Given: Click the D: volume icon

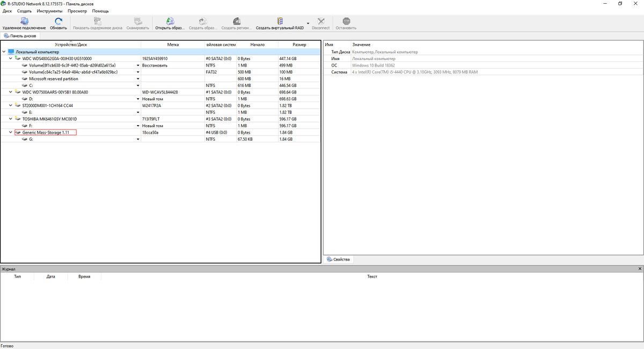Looking at the screenshot, I should tap(25, 99).
